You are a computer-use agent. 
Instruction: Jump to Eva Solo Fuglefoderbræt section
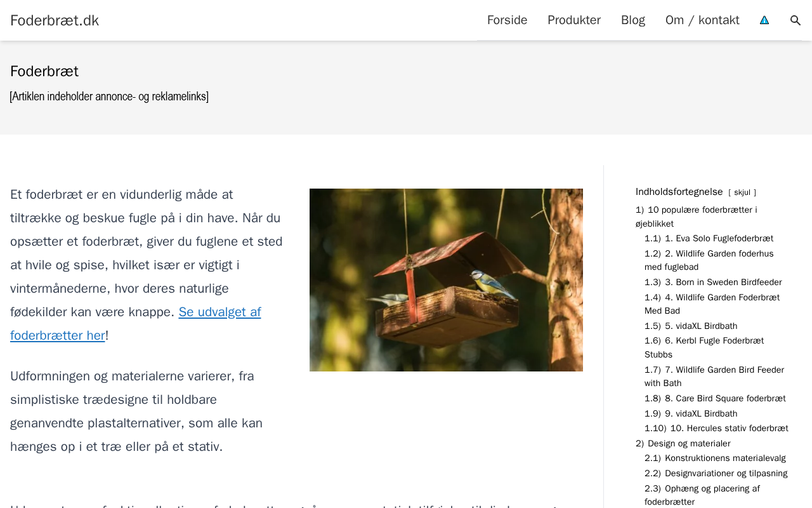(709, 239)
